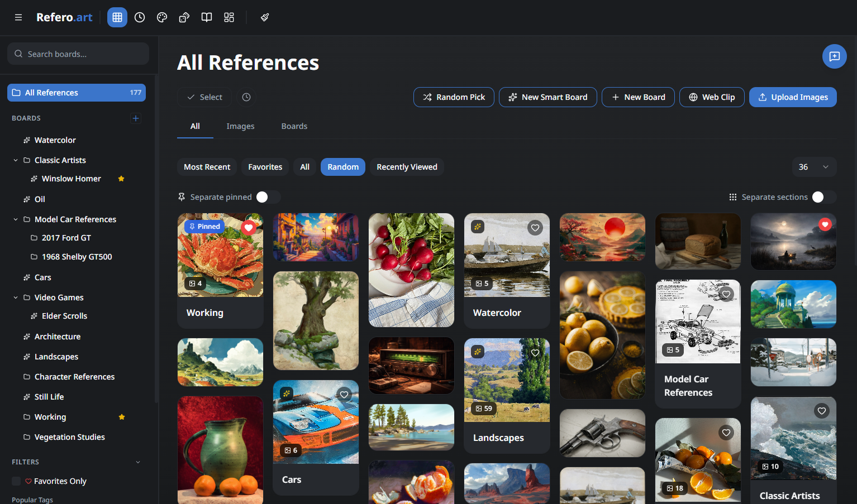Viewport: 857px width, 504px height.
Task: Toggle the Separate pinned switch
Action: pos(268,197)
